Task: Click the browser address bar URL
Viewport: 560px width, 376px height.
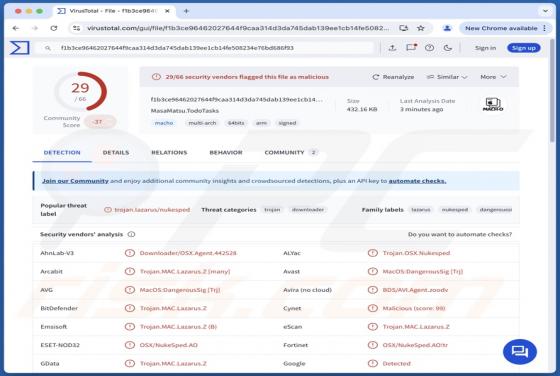Action: pos(238,28)
